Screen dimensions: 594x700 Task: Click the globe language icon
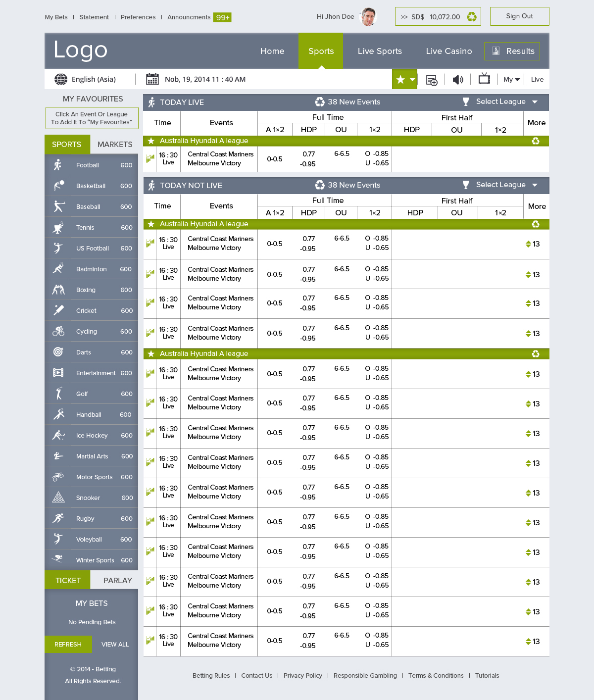pyautogui.click(x=61, y=79)
